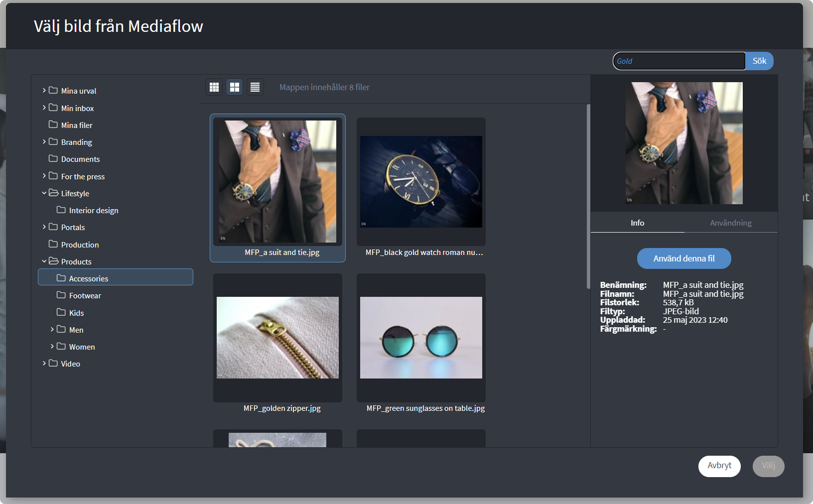Expand the Video folder chevron

(44, 364)
